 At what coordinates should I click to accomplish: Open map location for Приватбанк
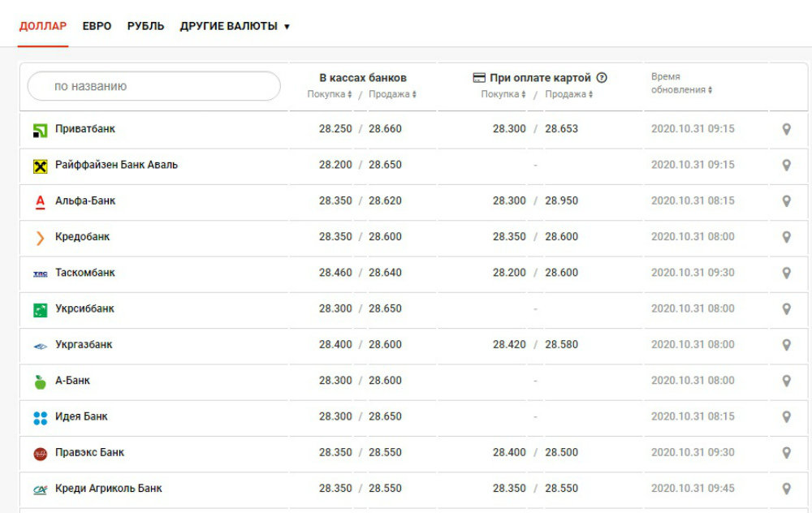[x=786, y=129]
